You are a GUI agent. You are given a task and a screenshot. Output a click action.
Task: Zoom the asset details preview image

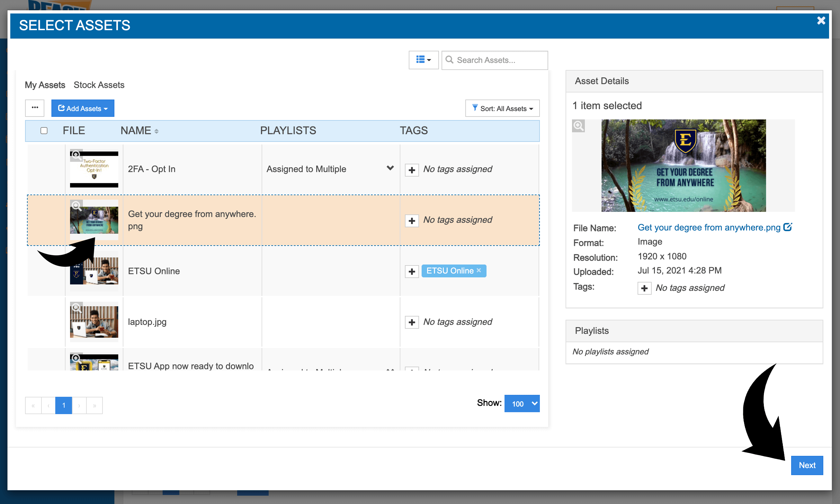(x=578, y=126)
